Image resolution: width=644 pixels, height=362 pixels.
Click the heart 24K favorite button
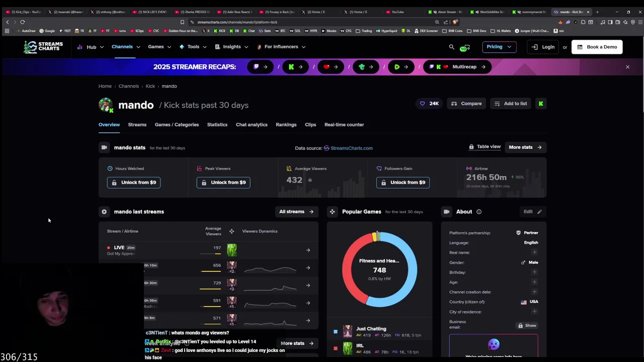point(429,104)
